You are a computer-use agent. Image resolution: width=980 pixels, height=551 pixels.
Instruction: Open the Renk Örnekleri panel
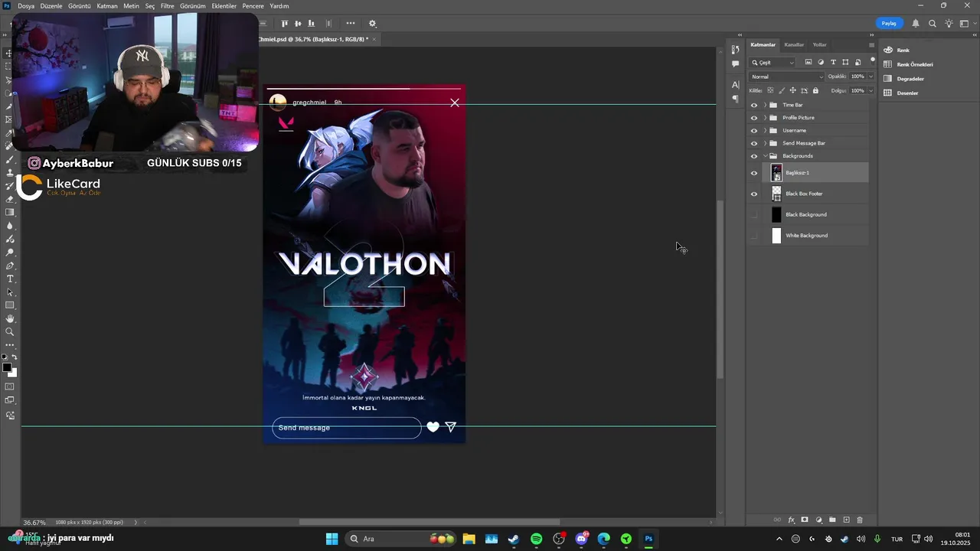click(908, 64)
